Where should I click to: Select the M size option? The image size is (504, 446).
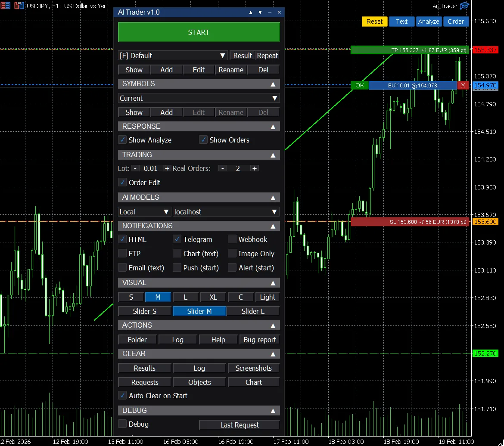click(x=158, y=297)
